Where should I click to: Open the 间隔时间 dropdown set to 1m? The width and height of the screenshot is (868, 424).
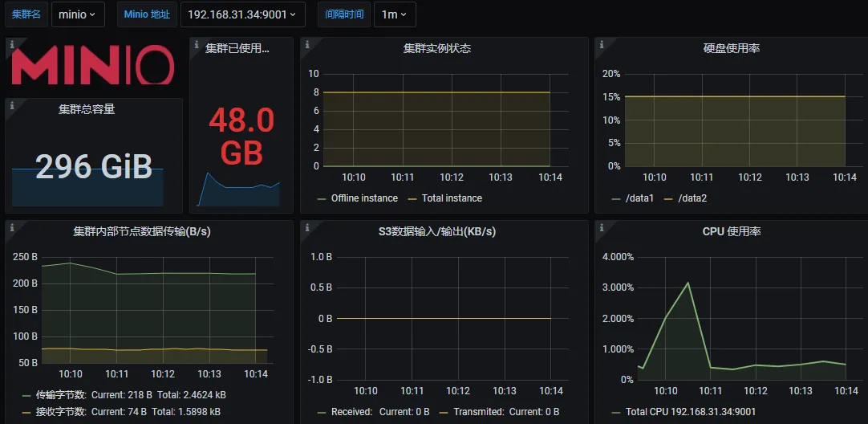[394, 14]
